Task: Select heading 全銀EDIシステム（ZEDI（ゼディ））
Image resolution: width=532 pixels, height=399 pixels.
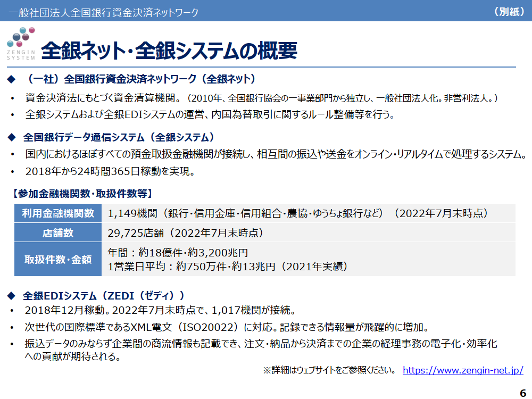Action: pyautogui.click(x=104, y=295)
